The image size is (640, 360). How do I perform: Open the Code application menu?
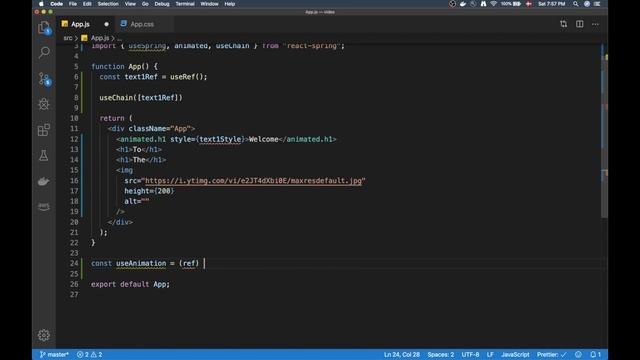56,4
